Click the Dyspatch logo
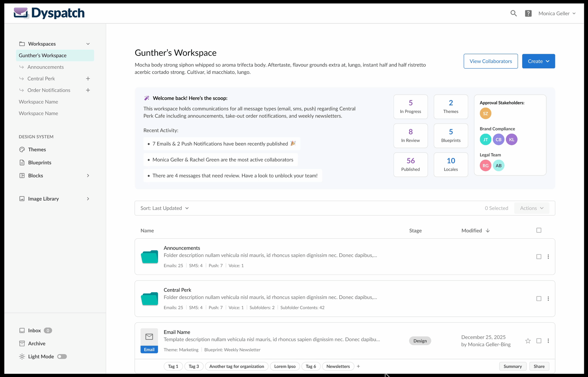 tap(49, 13)
